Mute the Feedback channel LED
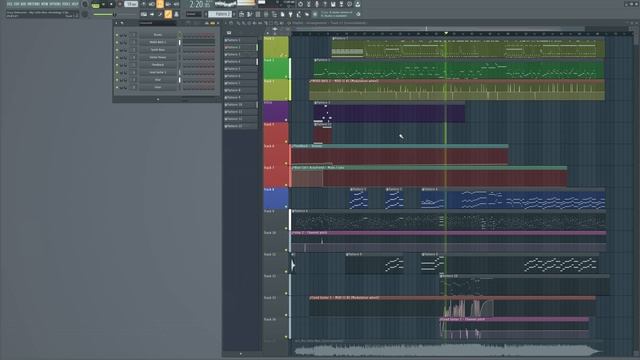The height and width of the screenshot is (360, 640). click(117, 64)
